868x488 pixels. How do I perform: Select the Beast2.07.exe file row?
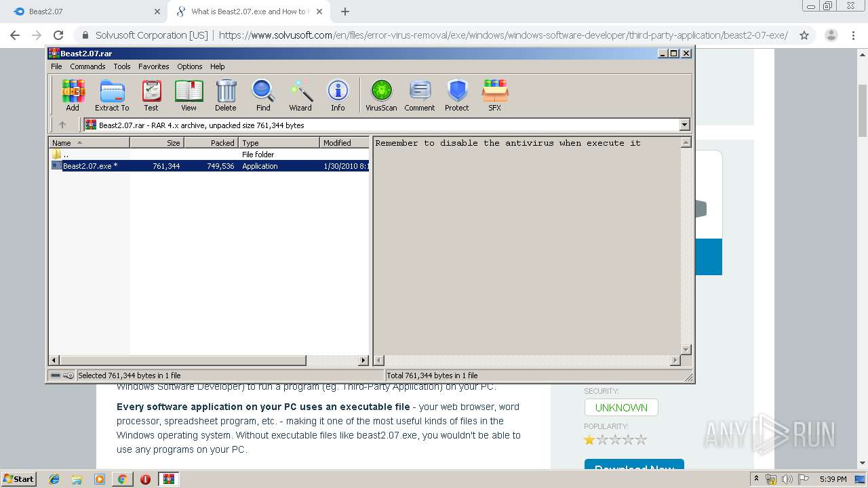(210, 166)
